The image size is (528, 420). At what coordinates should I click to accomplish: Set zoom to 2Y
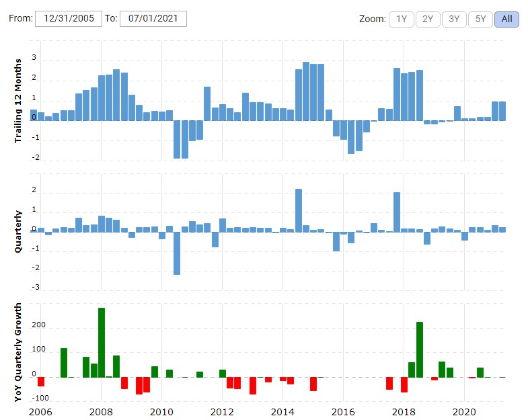[x=428, y=19]
